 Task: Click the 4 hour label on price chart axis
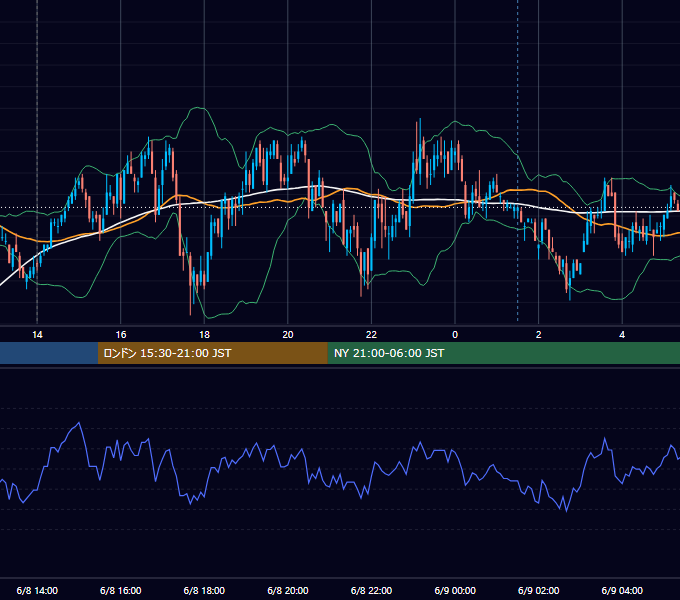point(622,335)
